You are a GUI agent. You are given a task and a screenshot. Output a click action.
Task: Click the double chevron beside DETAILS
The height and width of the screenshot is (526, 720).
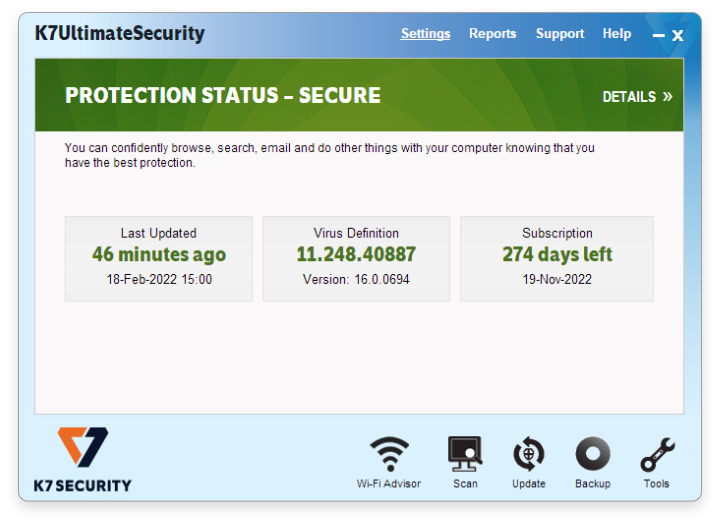pos(667,96)
